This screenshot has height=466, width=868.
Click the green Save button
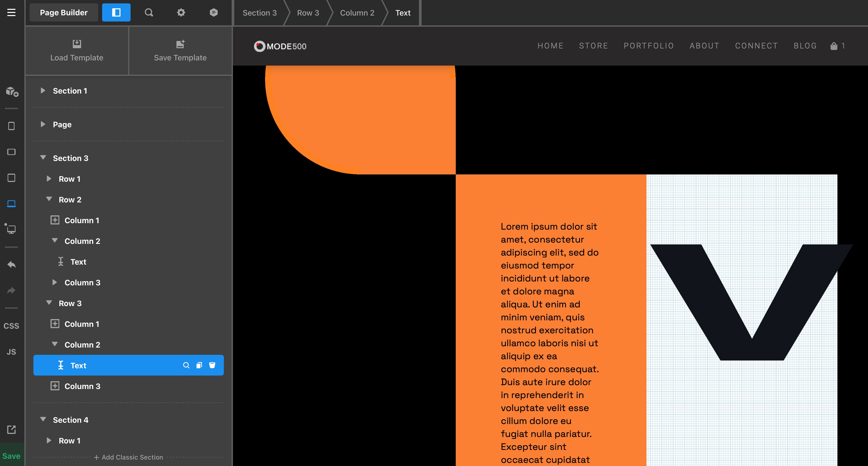click(11, 456)
